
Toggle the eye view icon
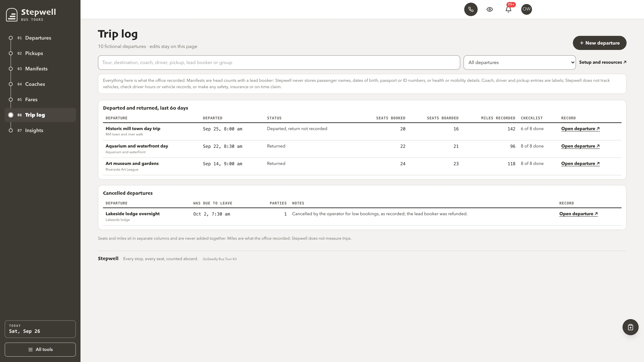click(490, 9)
